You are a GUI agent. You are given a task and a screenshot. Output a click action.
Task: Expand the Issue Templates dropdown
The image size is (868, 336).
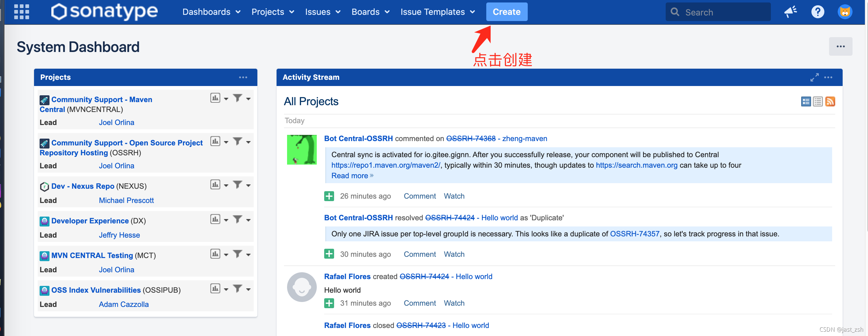coord(437,12)
